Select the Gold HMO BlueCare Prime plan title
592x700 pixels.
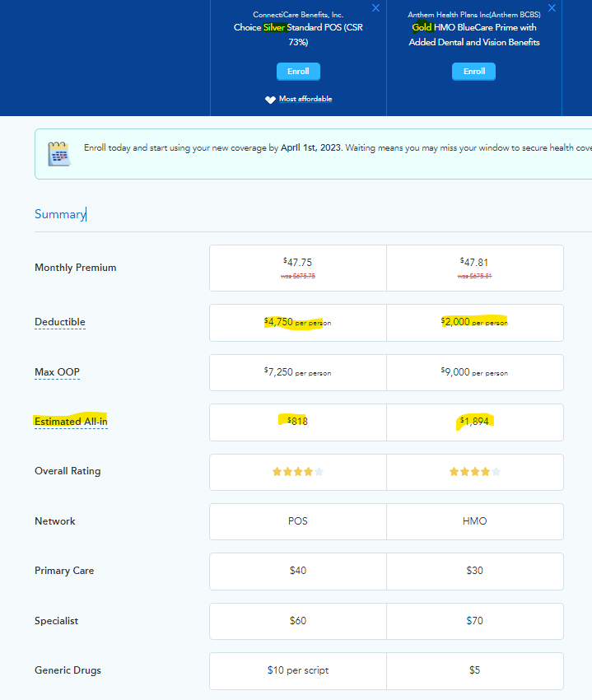(x=474, y=35)
